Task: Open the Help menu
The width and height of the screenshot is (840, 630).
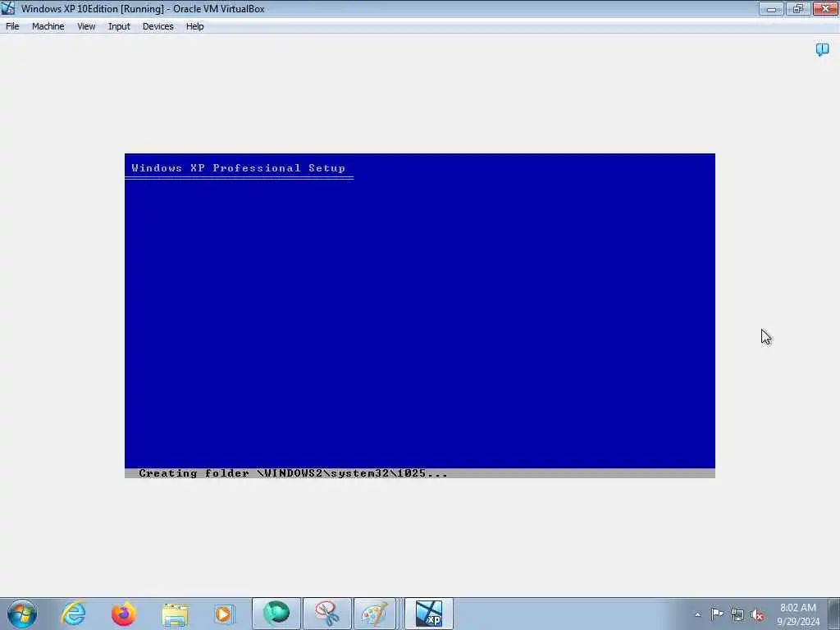Action: click(195, 26)
